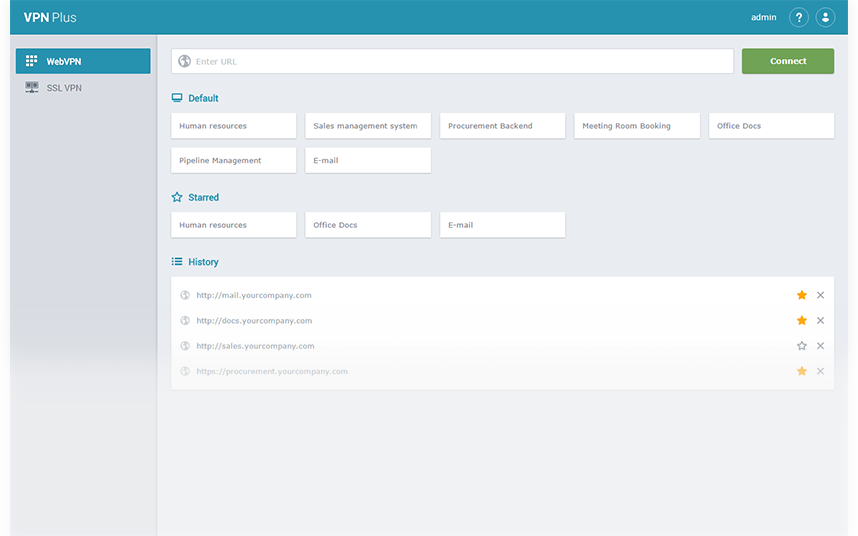Open Sales management system bookmark
The width and height of the screenshot is (858, 536).
pyautogui.click(x=367, y=126)
